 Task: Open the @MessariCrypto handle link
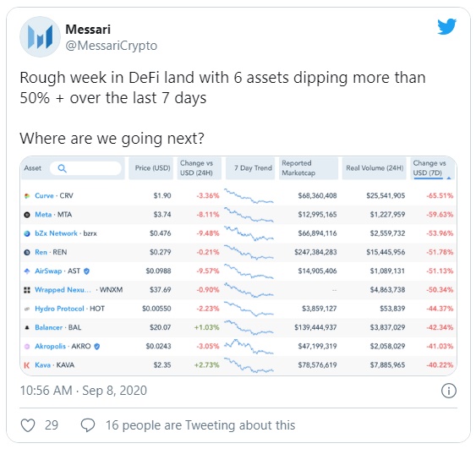tap(112, 46)
